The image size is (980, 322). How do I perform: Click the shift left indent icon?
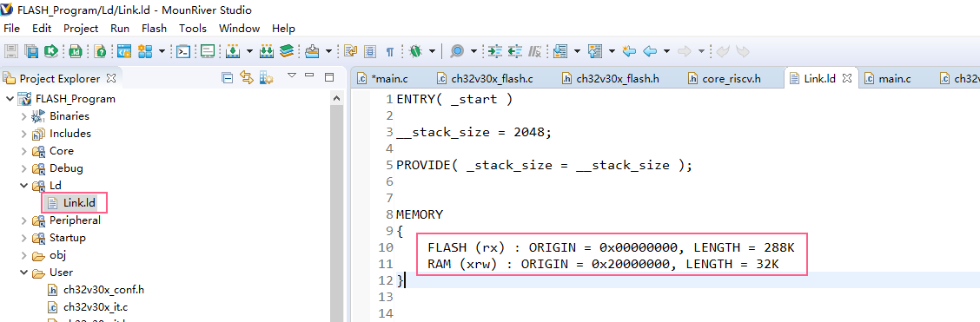click(x=515, y=51)
